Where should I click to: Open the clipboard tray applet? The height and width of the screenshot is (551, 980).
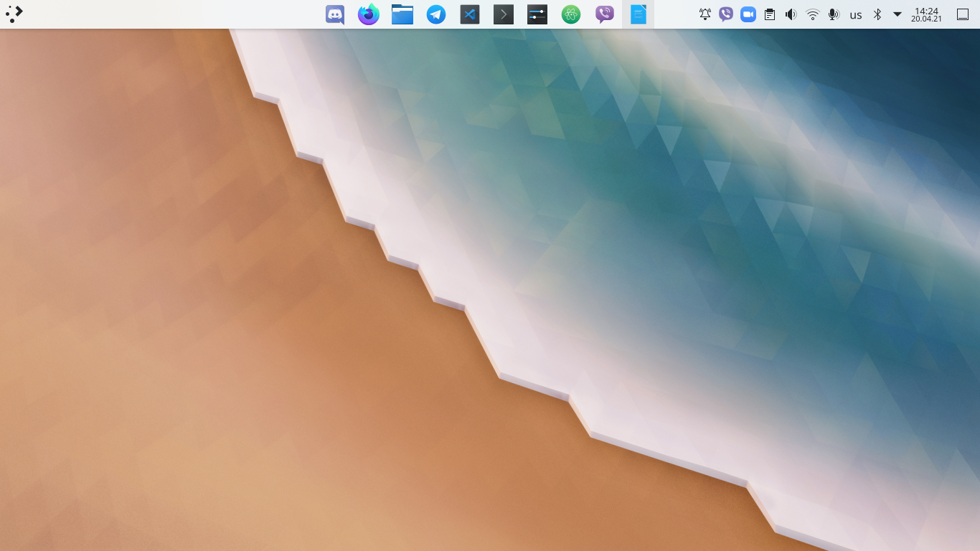tap(770, 14)
